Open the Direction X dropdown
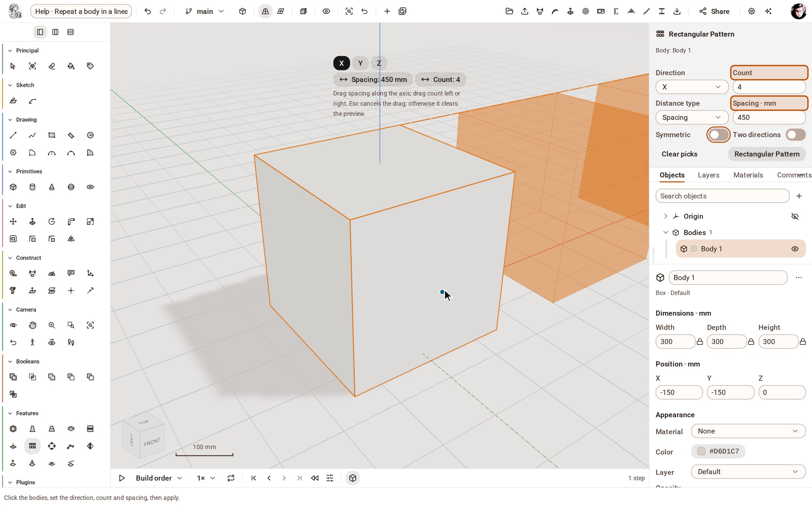Viewport: 812px width, 508px height. pos(692,87)
